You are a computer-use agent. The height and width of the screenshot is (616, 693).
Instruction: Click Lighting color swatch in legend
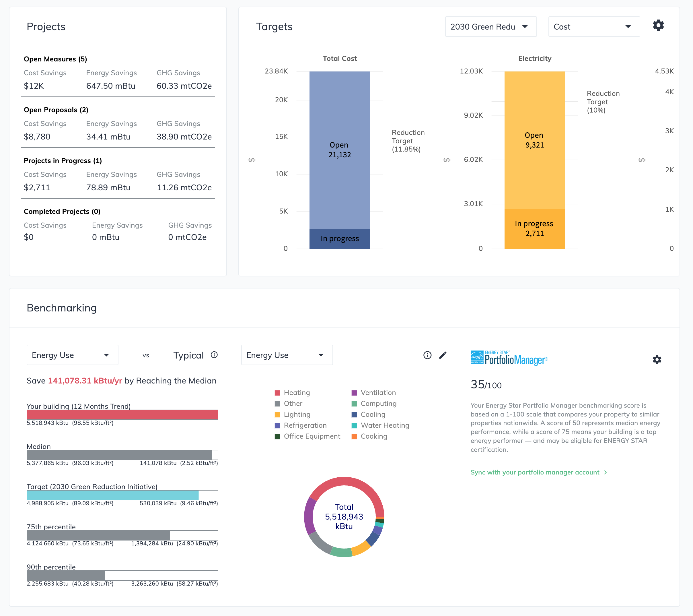click(277, 414)
